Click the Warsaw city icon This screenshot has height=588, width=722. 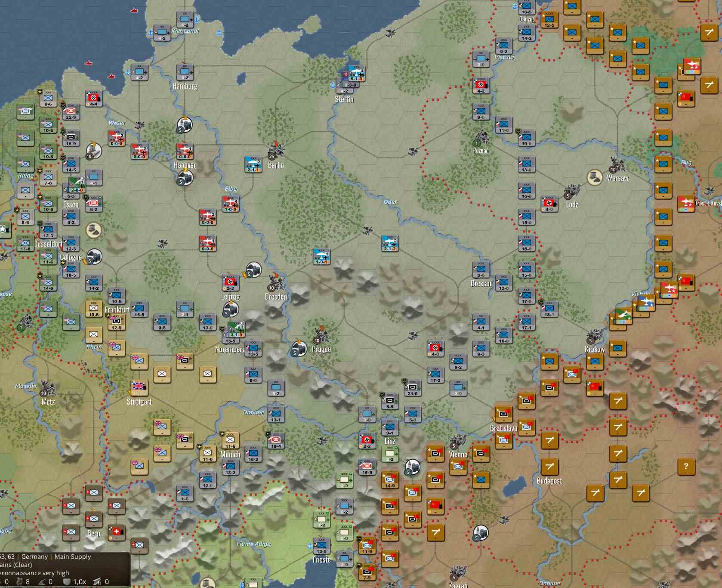(x=617, y=164)
